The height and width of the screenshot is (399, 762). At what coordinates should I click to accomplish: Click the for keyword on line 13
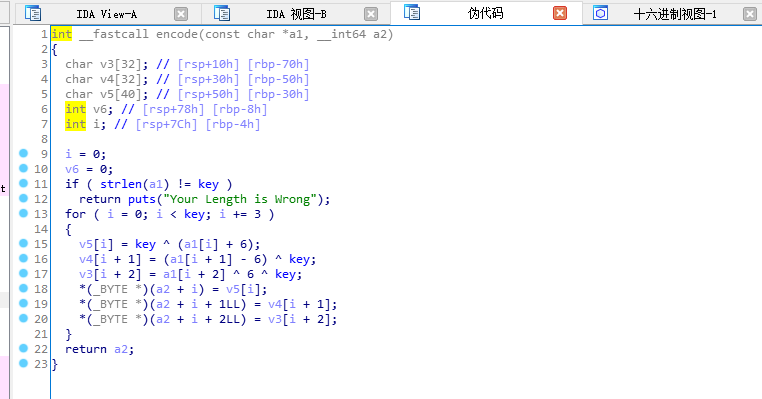tap(75, 214)
